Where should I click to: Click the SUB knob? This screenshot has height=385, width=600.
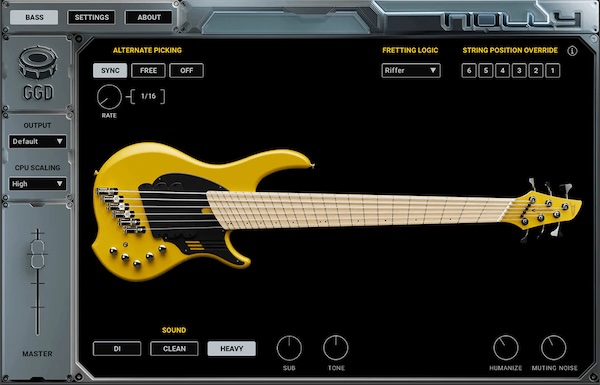point(289,348)
